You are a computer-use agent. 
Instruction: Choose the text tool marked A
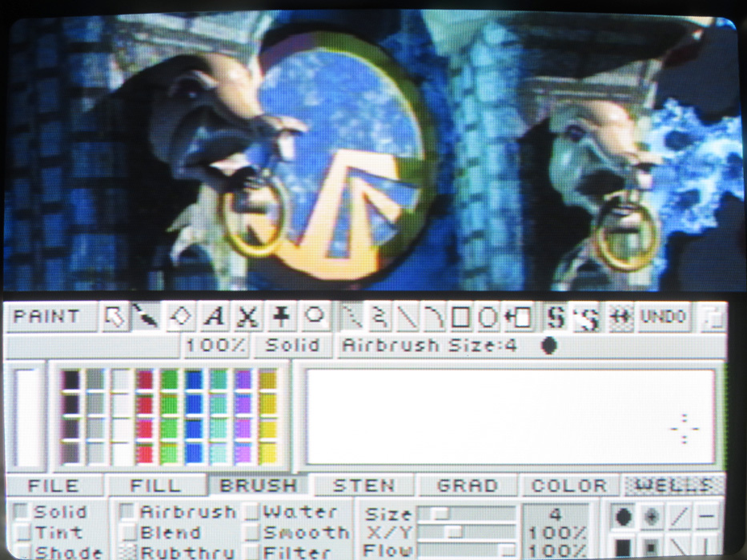(x=214, y=317)
